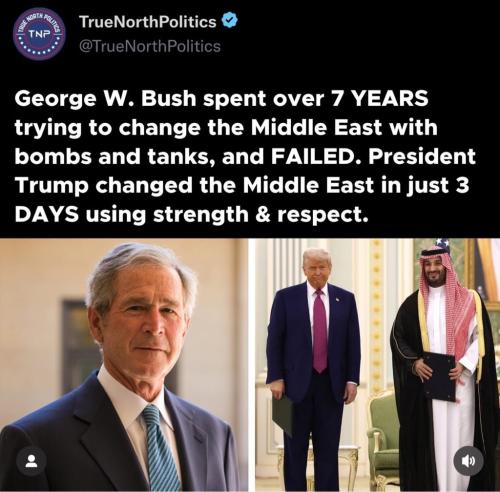Click the "George W. Bush" text
Viewport: 500px width, 492px height.
pyautogui.click(x=105, y=99)
